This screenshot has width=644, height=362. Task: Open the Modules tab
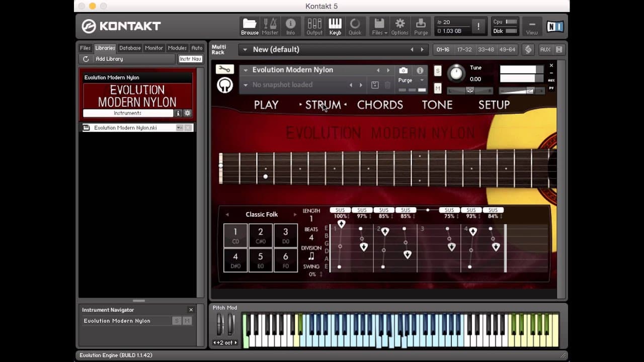click(177, 48)
